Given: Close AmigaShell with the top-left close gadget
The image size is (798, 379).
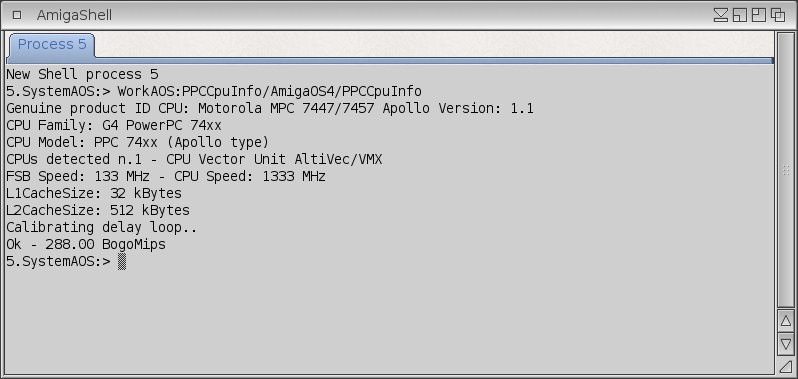Looking at the screenshot, I should tap(17, 15).
